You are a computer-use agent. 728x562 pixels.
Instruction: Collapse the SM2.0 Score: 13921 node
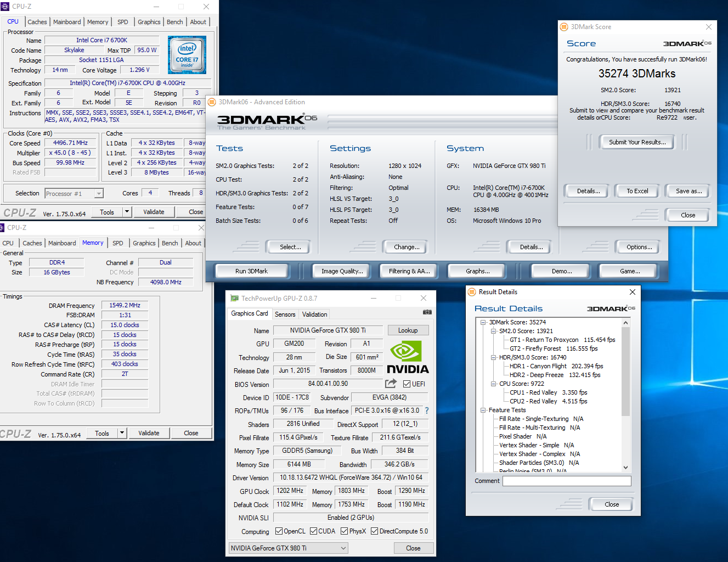(494, 331)
